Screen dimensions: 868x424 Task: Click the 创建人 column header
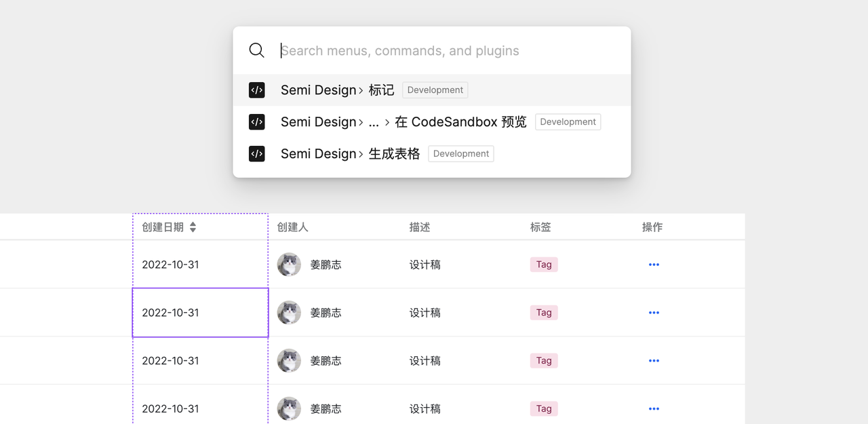293,227
